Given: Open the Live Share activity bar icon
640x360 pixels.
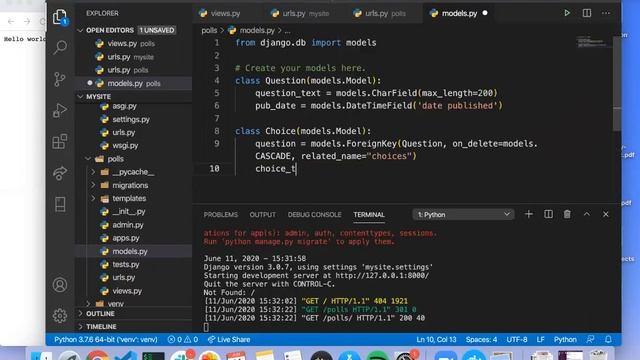Looking at the screenshot, I should 60,173.
